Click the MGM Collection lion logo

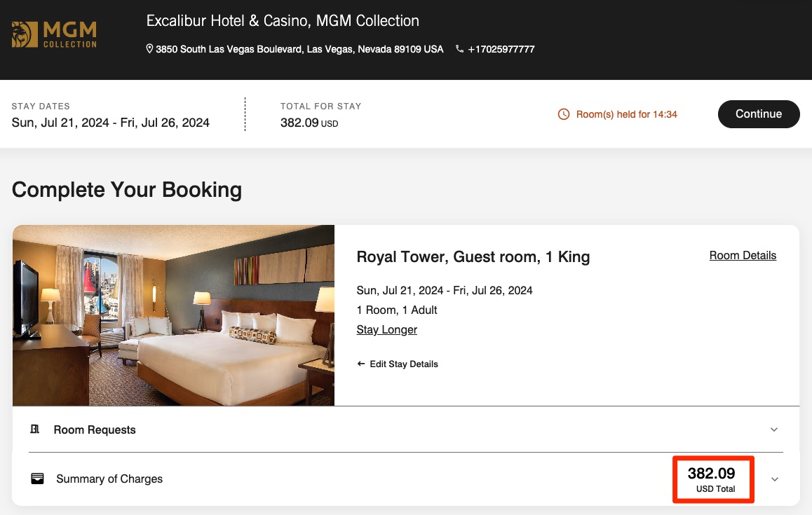coord(23,33)
